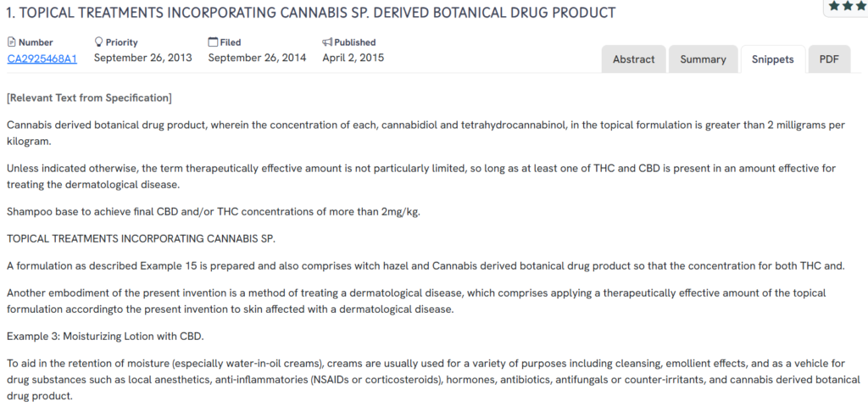Click the lightbulb Priority icon
This screenshot has height=407, width=868.
(98, 42)
